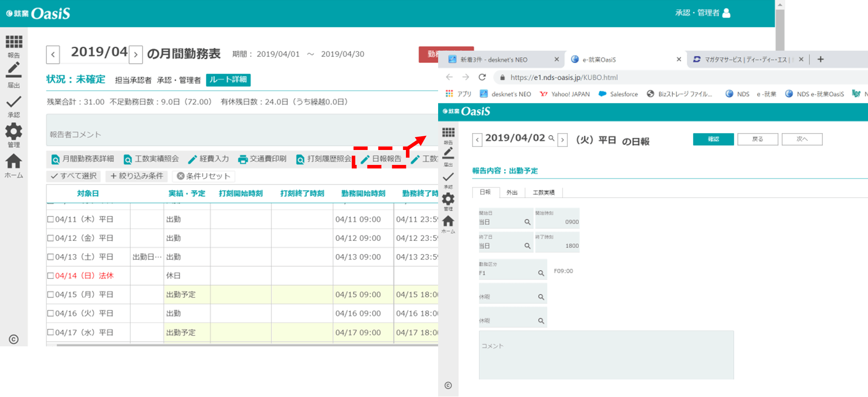Select the 04/17 (水) 平日 row checkbox

pyautogui.click(x=51, y=332)
